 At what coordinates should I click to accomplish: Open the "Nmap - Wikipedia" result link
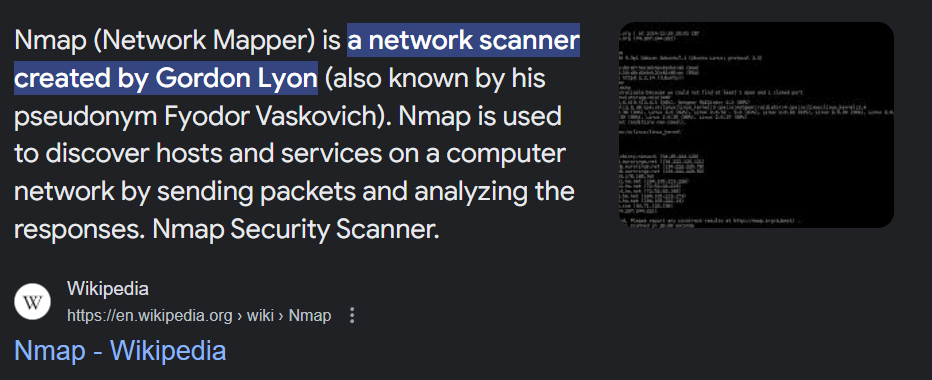pos(120,351)
